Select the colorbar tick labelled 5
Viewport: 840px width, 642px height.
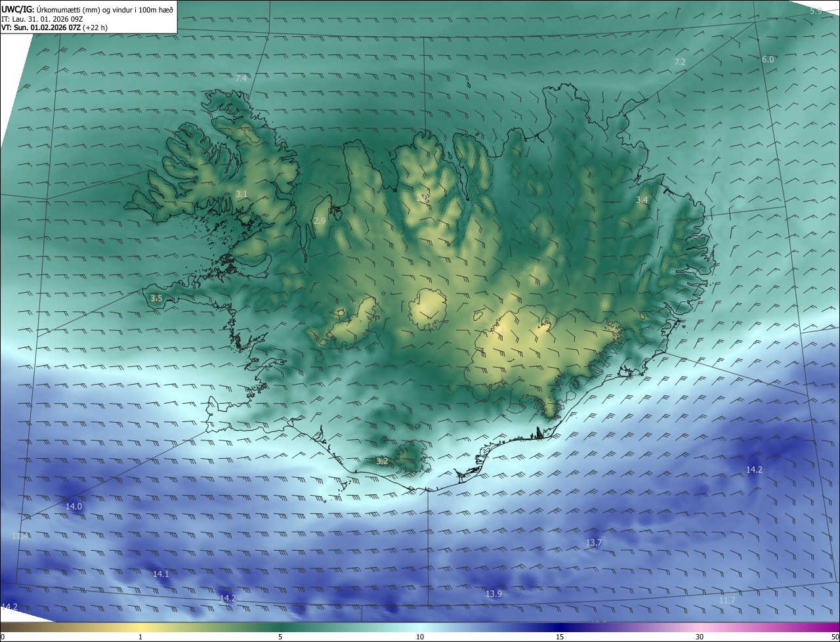[x=280, y=637]
